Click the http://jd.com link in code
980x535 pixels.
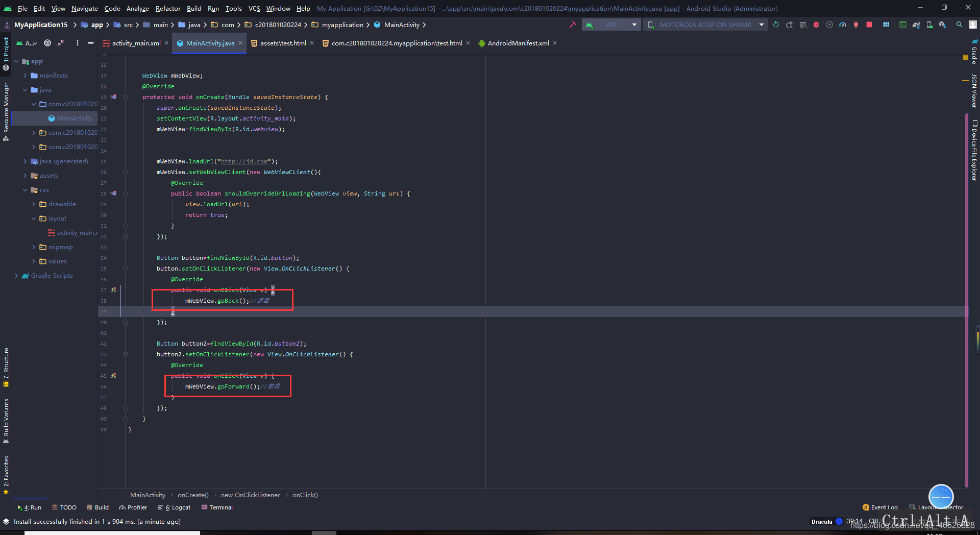click(x=244, y=161)
